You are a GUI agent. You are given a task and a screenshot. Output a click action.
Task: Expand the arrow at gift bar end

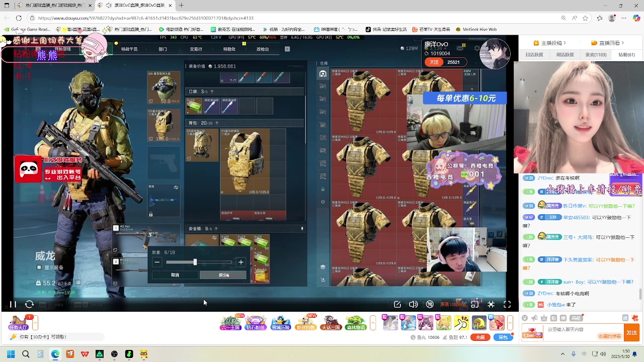[x=510, y=322]
